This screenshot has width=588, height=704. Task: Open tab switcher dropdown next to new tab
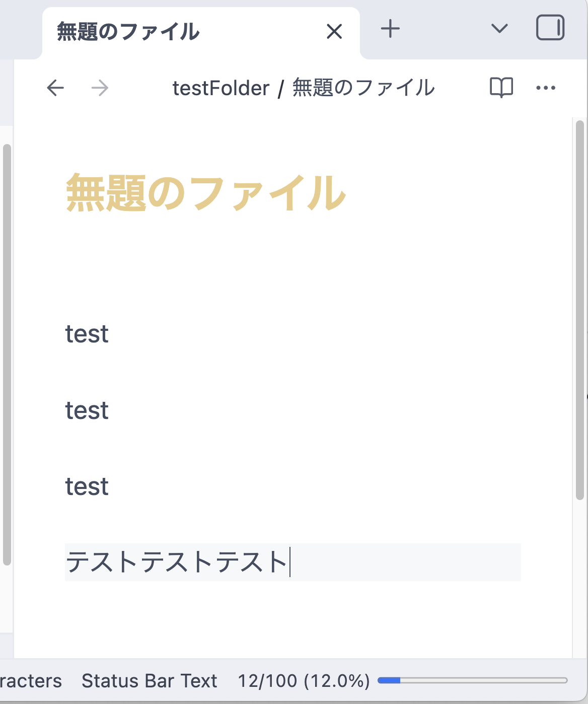pos(499,29)
